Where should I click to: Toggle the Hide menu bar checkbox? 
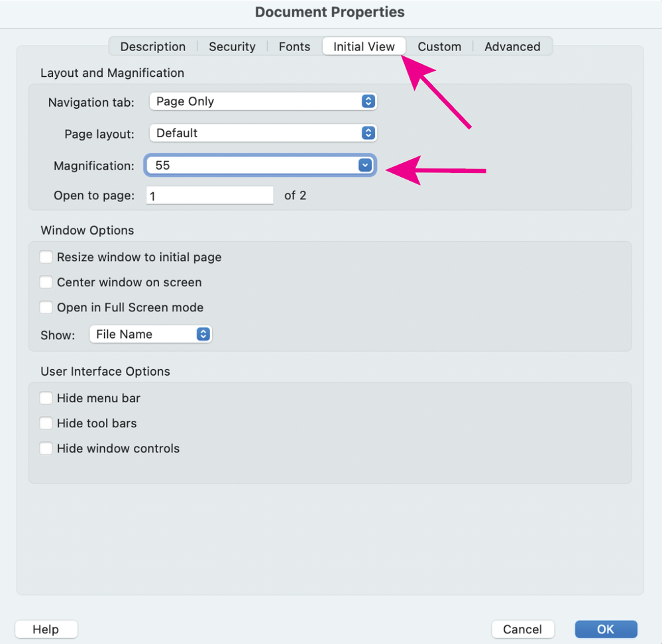click(46, 398)
